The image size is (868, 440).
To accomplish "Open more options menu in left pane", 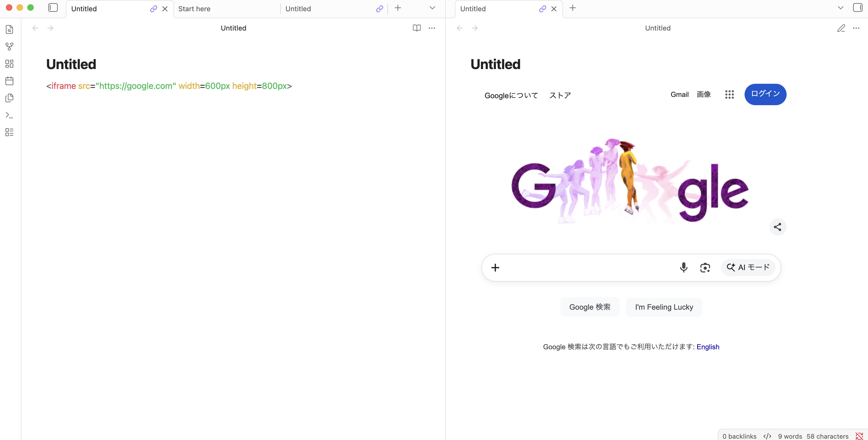I will tap(432, 28).
